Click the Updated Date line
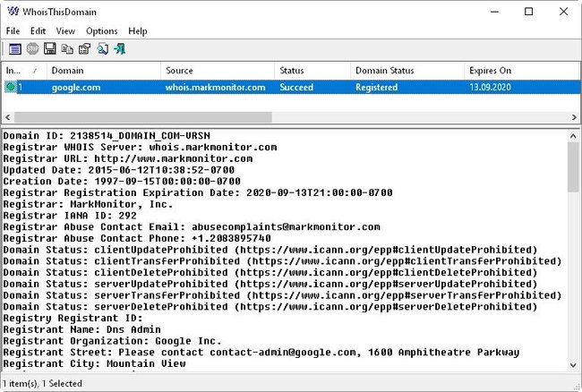 click(x=119, y=170)
